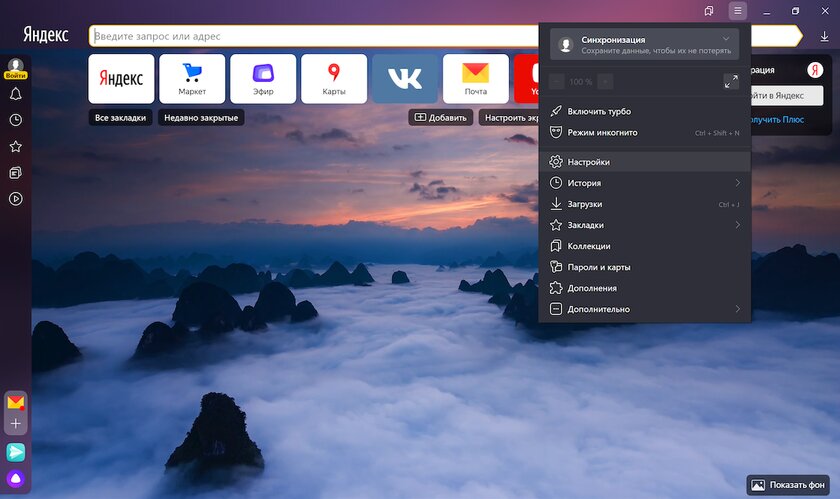This screenshot has height=499, width=840.
Task: Click the downloads arrow beside the address bar
Action: pos(824,36)
